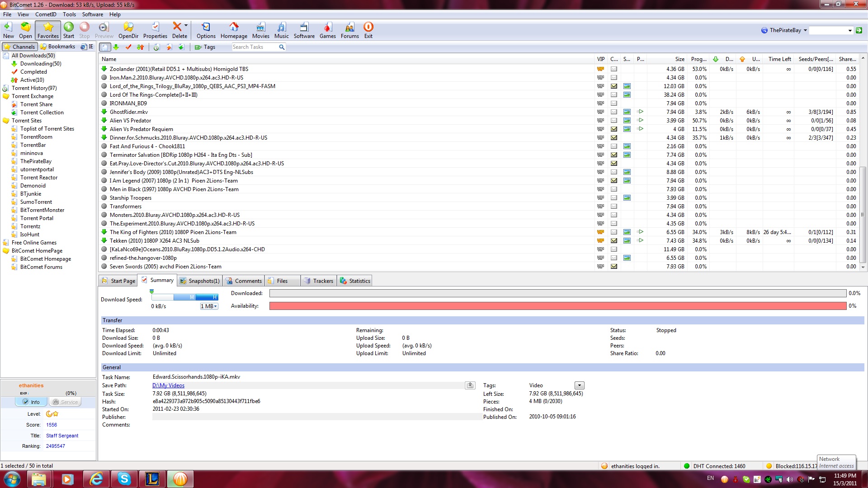Image resolution: width=868 pixels, height=488 pixels.
Task: Sort by the Time Left column header
Action: [x=778, y=59]
